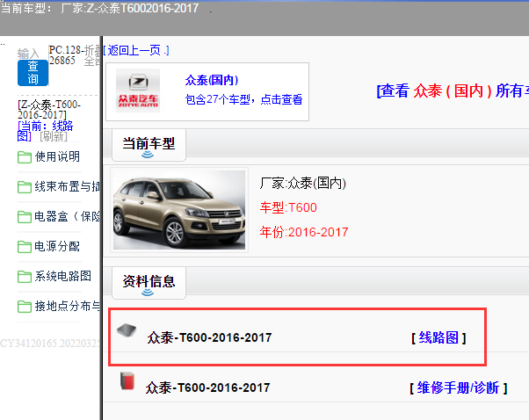Click the [Z-众泰-T600-2016-2017] sidebar text
The image size is (529, 420).
click(x=49, y=110)
